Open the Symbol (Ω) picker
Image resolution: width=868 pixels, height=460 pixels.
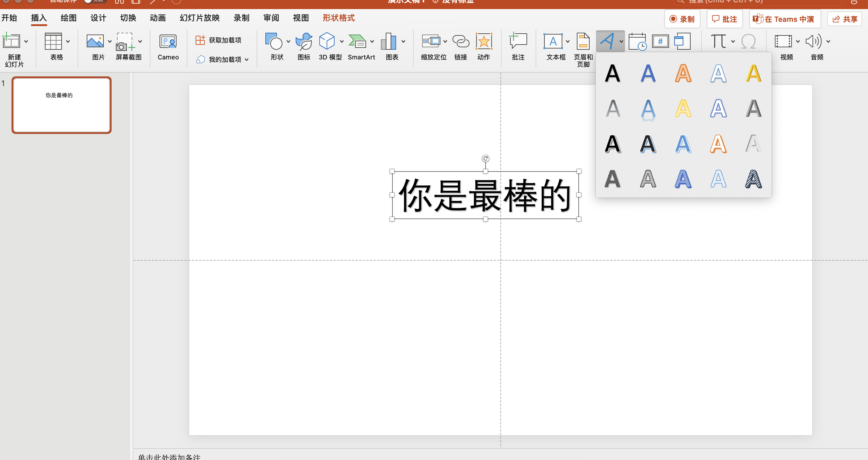coord(748,41)
